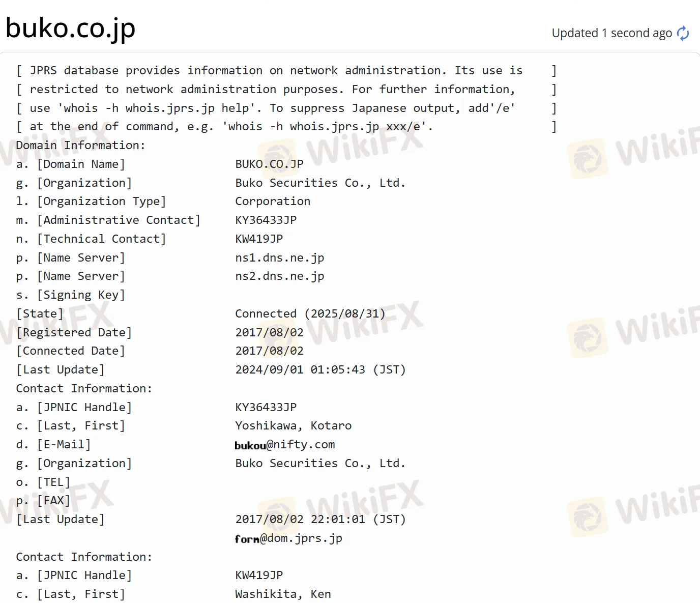The height and width of the screenshot is (603, 700).
Task: Click the '[Registered Date]' field label
Action: 74,332
